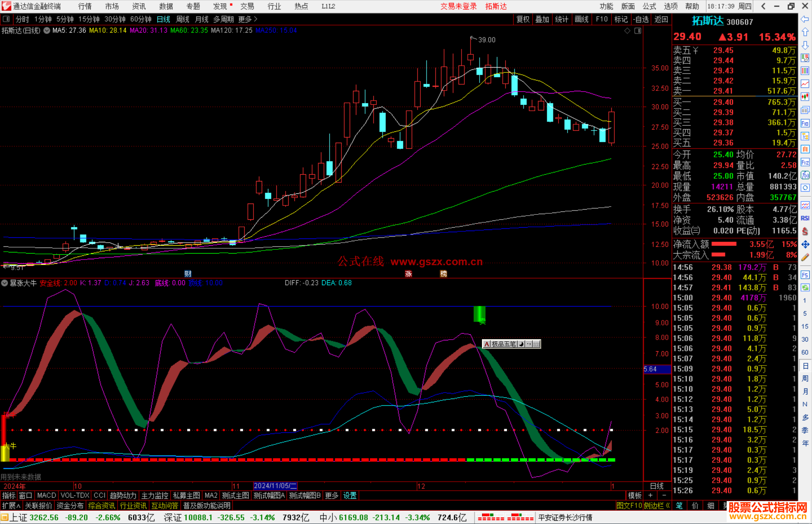This screenshot has width=812, height=524.
Task: Open the 图文F10 button at bottom
Action: point(629,506)
